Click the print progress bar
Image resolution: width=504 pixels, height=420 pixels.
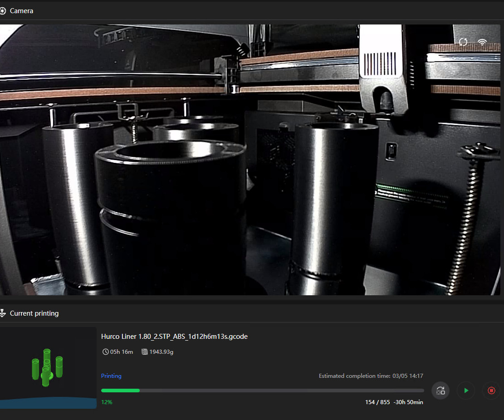click(x=262, y=391)
